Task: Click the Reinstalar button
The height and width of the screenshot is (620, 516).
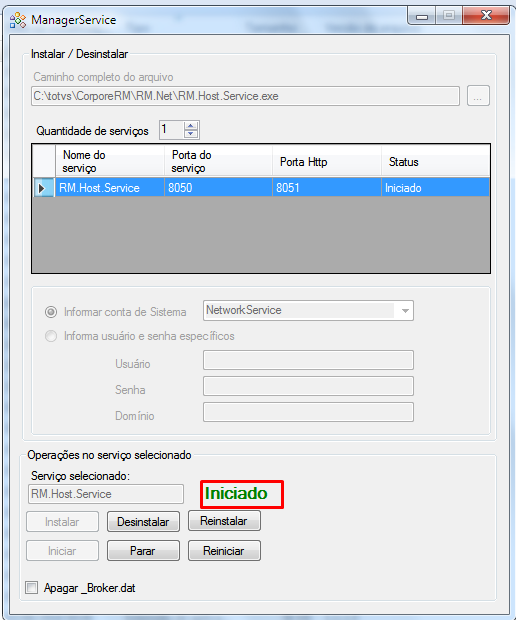Action: click(x=224, y=521)
